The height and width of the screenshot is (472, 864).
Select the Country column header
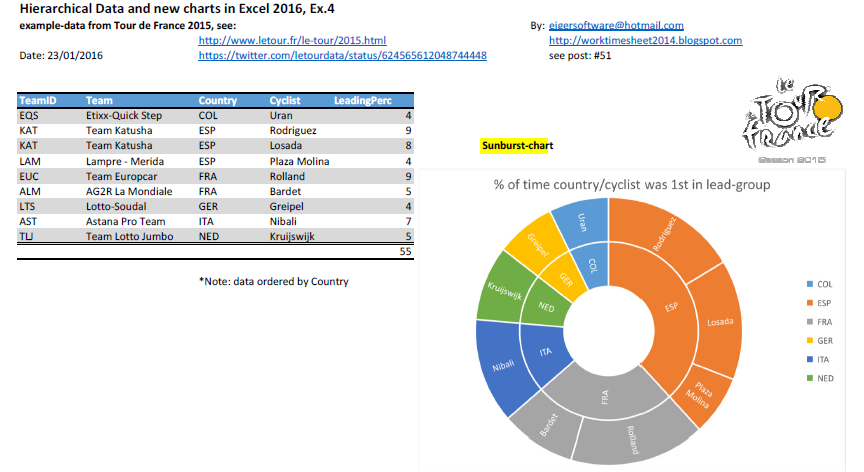click(218, 100)
